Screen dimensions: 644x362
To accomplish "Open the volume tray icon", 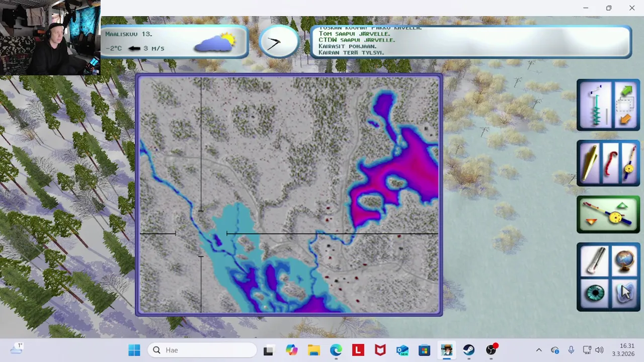I will click(x=599, y=350).
